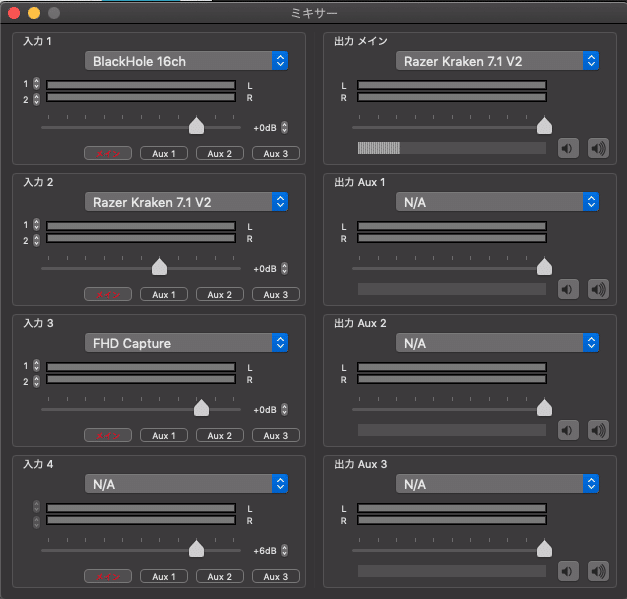This screenshot has height=599, width=627.
Task: Click the volume-up speaker in 出力 Aux 1
Action: click(598, 289)
